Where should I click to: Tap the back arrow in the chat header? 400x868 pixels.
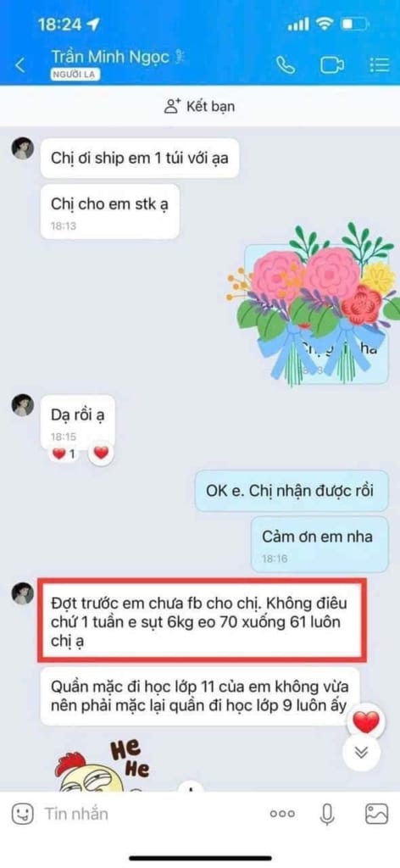[x=20, y=65]
